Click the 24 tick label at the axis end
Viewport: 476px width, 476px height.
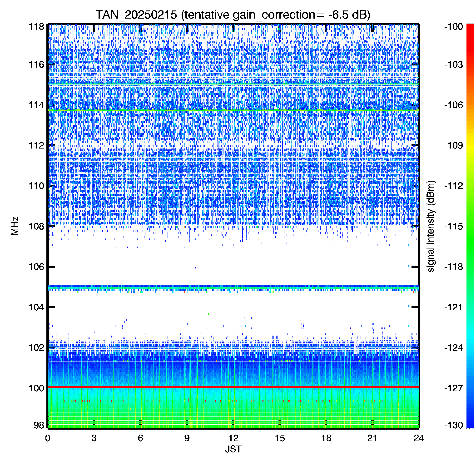click(419, 438)
